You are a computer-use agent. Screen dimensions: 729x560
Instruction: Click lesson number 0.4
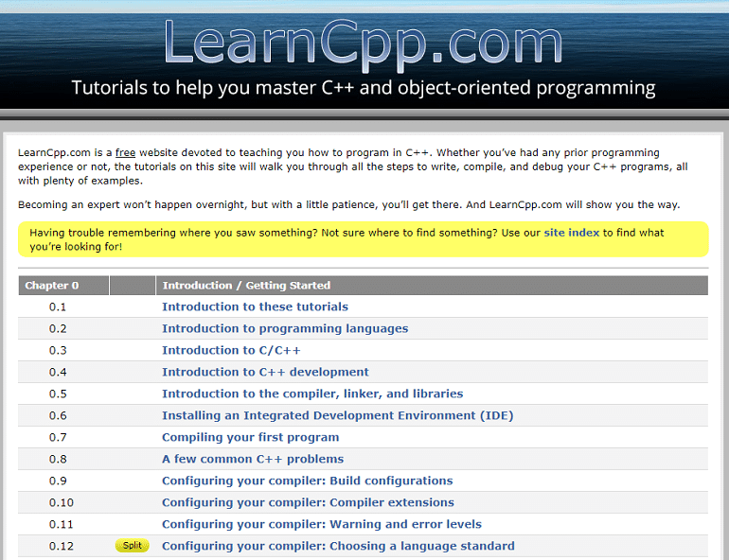coord(58,373)
